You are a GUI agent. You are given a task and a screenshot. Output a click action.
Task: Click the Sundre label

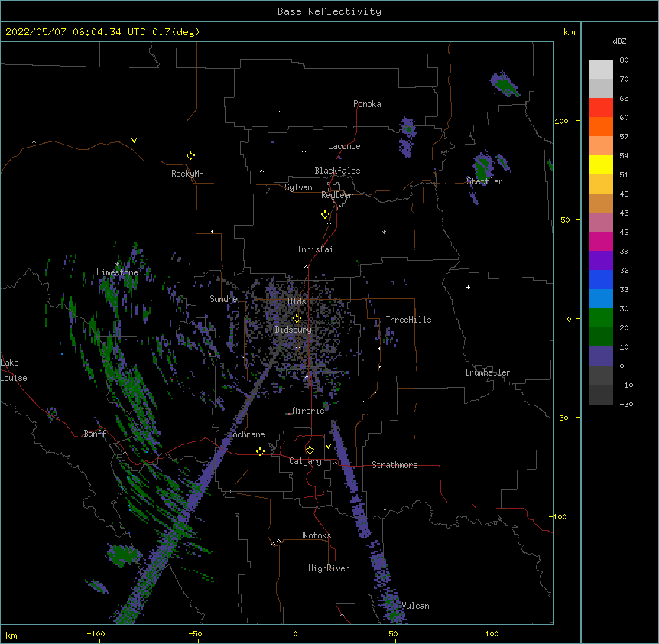223,299
